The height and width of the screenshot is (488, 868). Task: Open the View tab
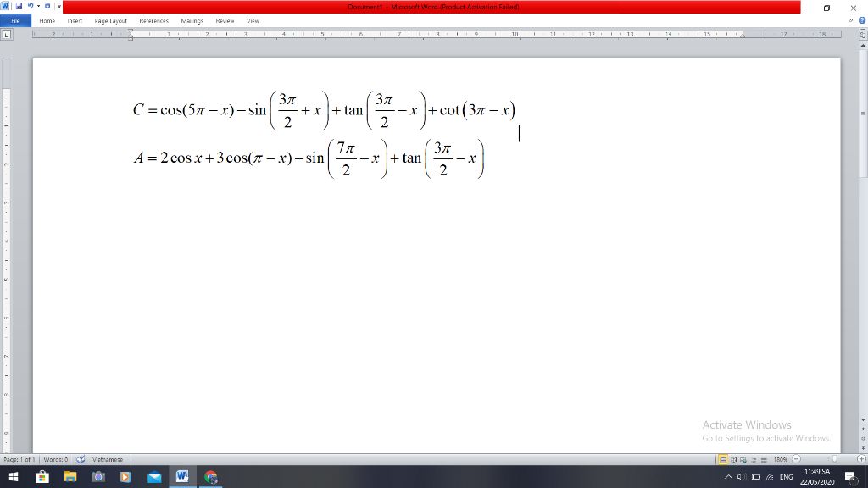click(x=253, y=20)
